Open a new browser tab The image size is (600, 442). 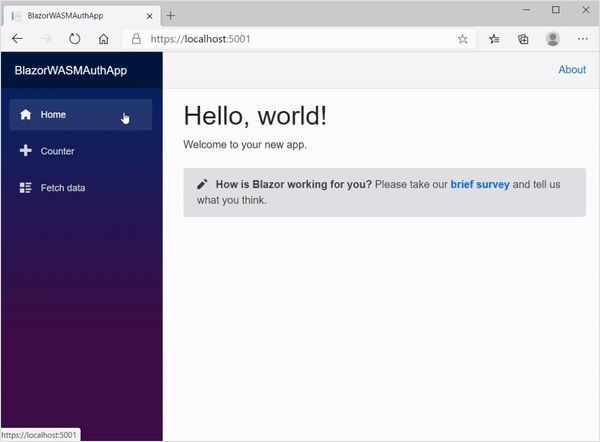(171, 15)
